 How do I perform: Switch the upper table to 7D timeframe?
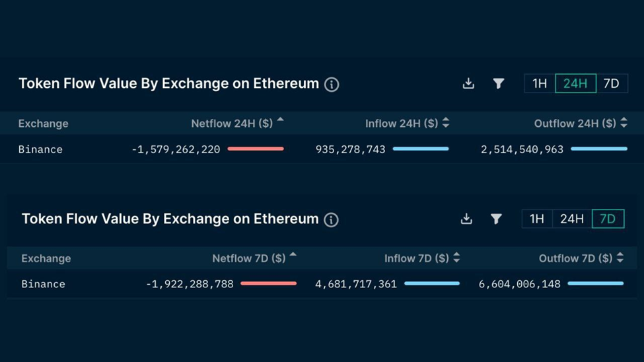point(611,83)
